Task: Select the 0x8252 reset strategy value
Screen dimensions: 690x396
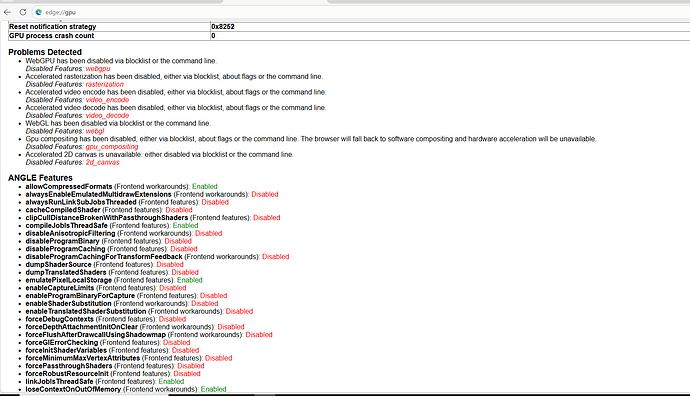Action: point(223,26)
